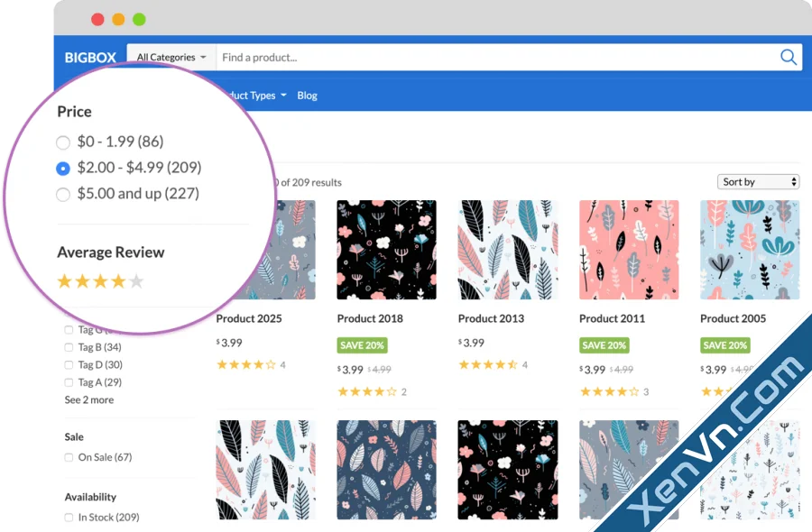Open the Product 2005 title link
The image size is (812, 532).
733,318
